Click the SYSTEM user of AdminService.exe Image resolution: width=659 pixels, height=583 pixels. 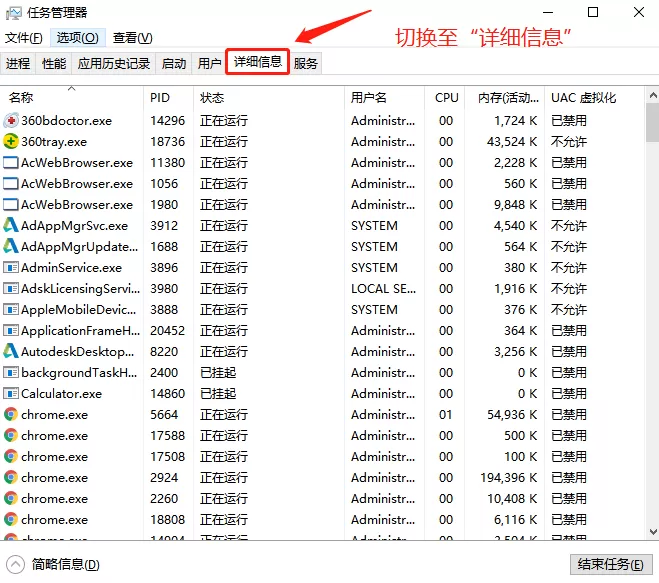click(374, 268)
